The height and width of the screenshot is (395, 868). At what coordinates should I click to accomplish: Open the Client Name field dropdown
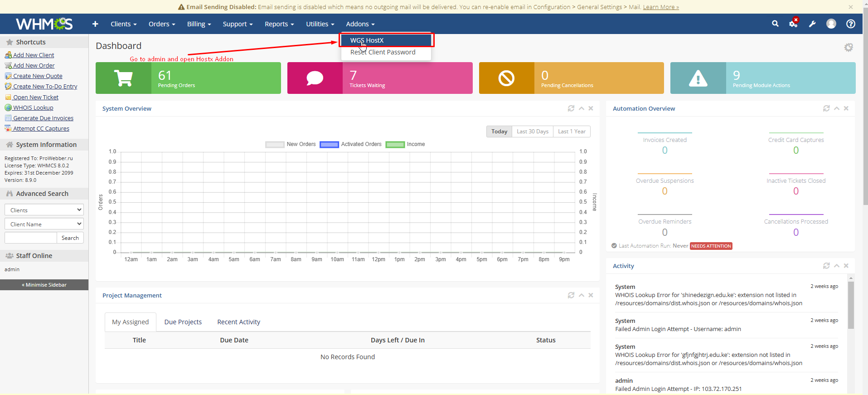coord(44,224)
